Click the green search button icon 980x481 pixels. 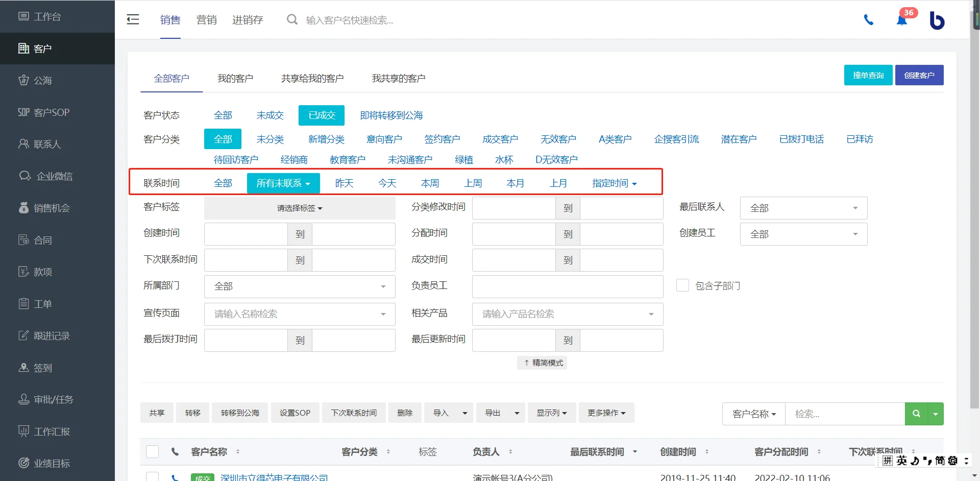[x=916, y=414]
